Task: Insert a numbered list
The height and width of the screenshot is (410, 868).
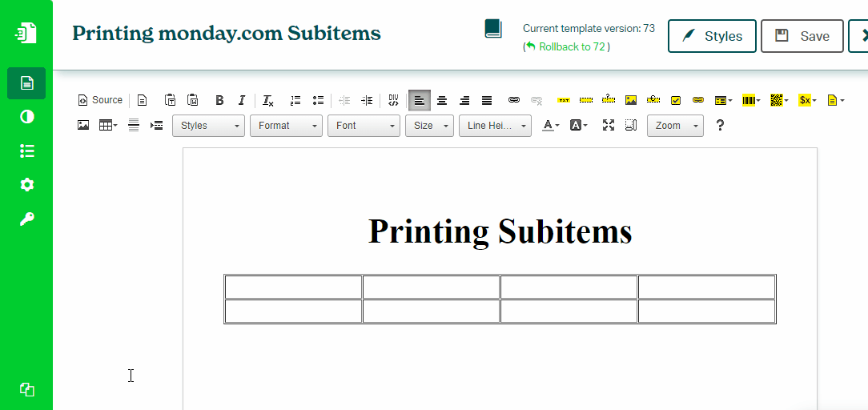Action: tap(295, 100)
